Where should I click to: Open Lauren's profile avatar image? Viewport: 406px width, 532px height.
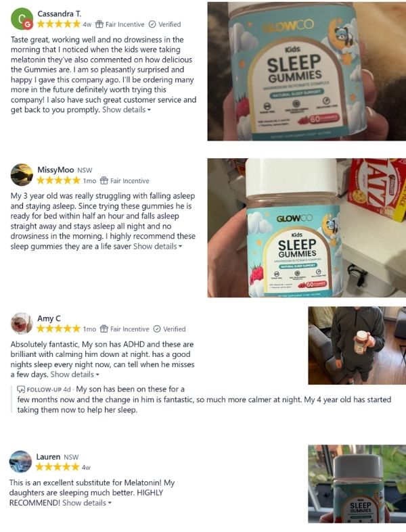click(20, 462)
